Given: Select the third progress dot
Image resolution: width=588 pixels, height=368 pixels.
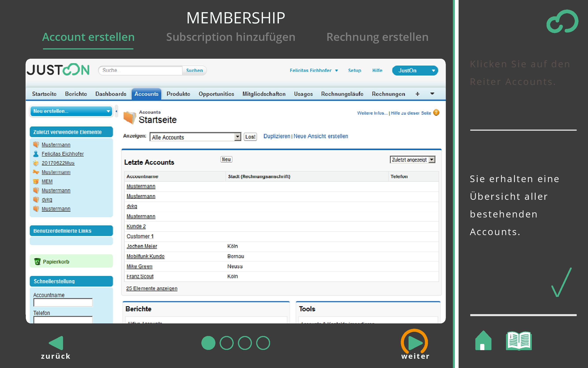Looking at the screenshot, I should tap(245, 343).
